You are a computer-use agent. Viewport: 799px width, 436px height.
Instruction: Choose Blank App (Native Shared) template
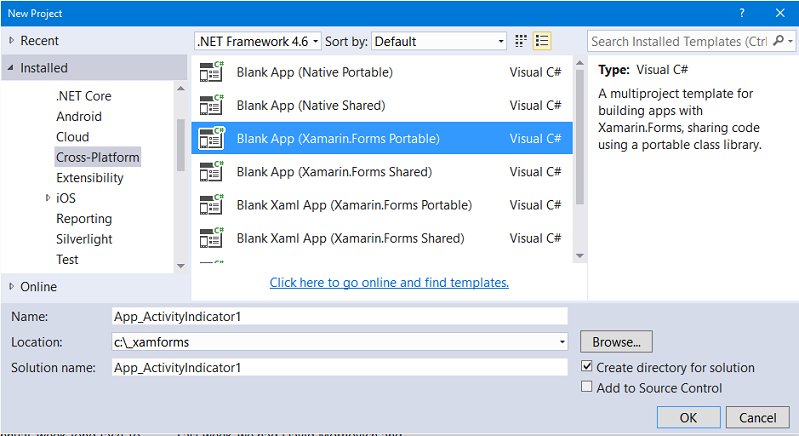pos(382,105)
